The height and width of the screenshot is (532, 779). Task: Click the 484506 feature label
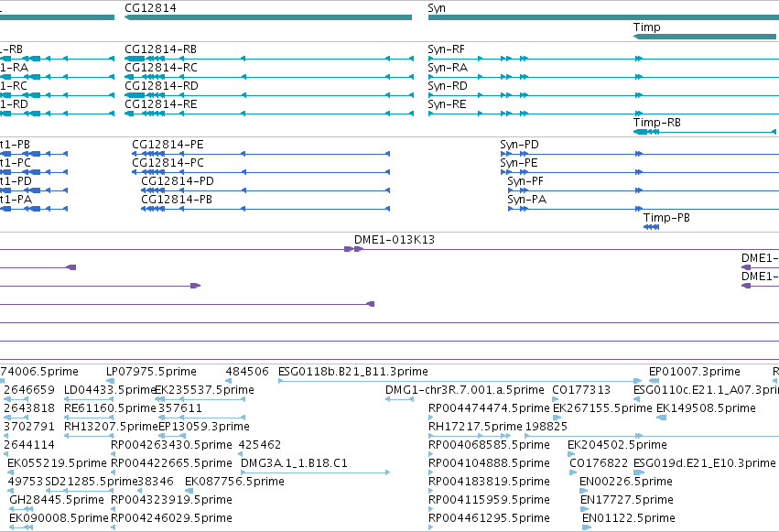(x=247, y=372)
